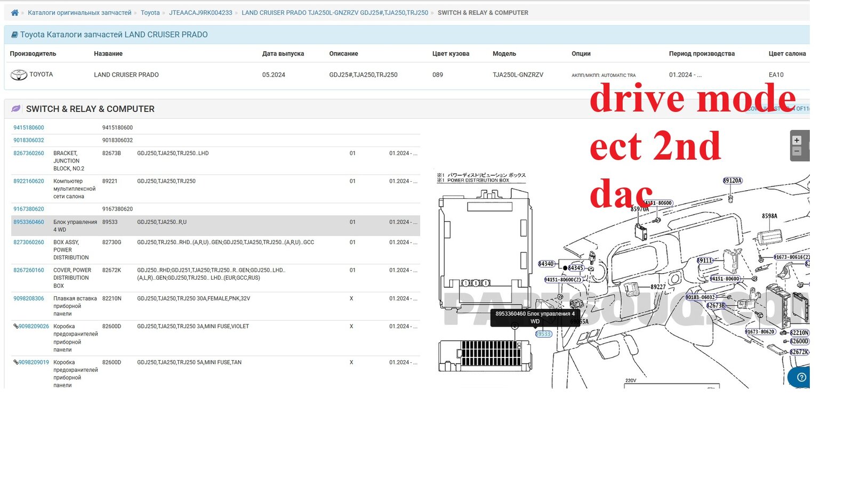Click the book icon in catalog header
The height and width of the screenshot is (504, 853).
[14, 35]
